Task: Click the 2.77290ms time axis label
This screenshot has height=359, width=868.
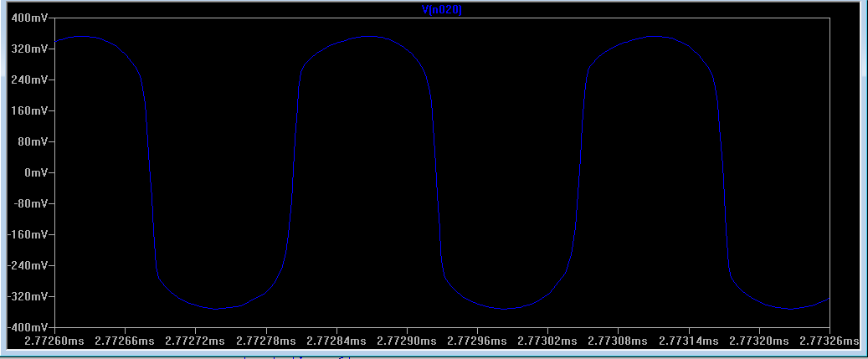Action: click(406, 341)
